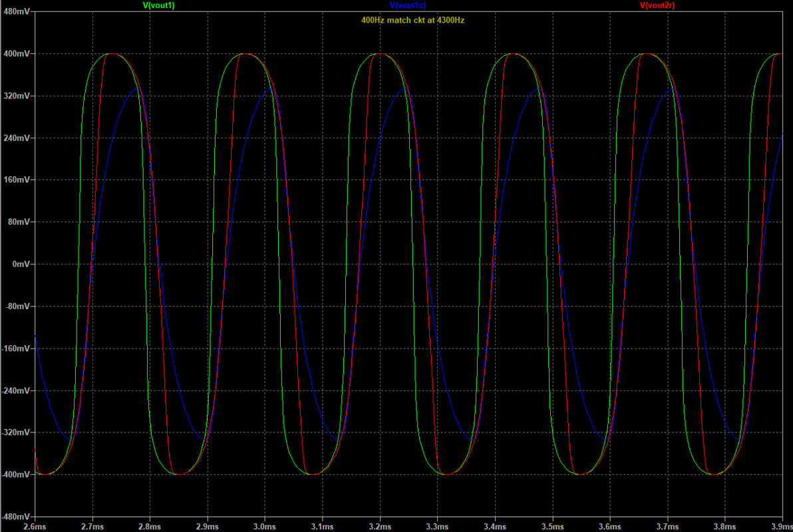The height and width of the screenshot is (532, 793).
Task: Select the green V(vout1) trace label
Action: click(x=159, y=5)
